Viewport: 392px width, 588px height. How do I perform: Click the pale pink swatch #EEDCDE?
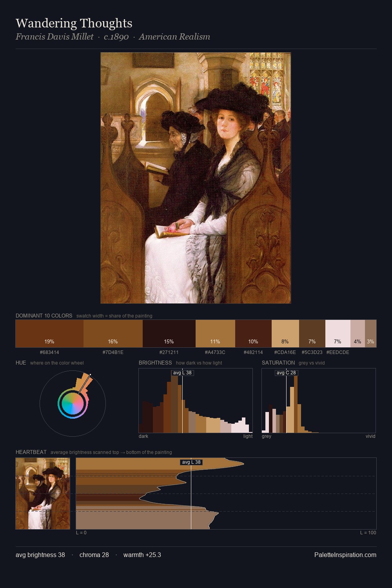pos(338,334)
